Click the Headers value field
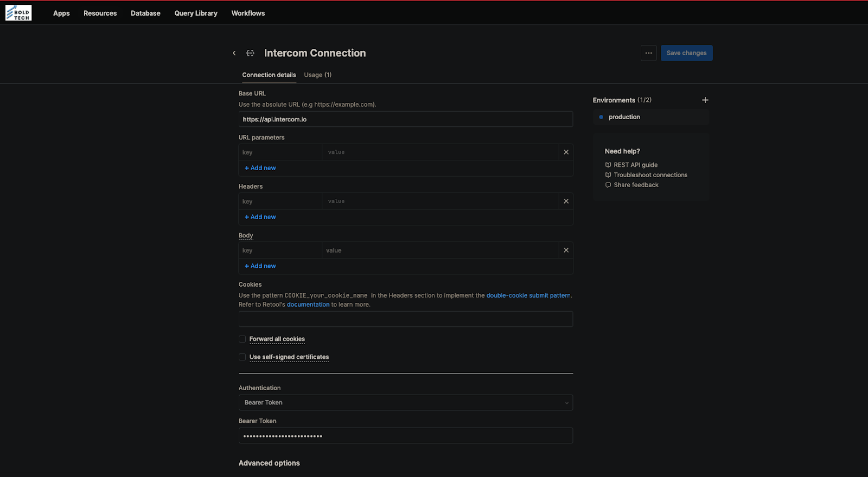The height and width of the screenshot is (477, 868). [x=441, y=201]
